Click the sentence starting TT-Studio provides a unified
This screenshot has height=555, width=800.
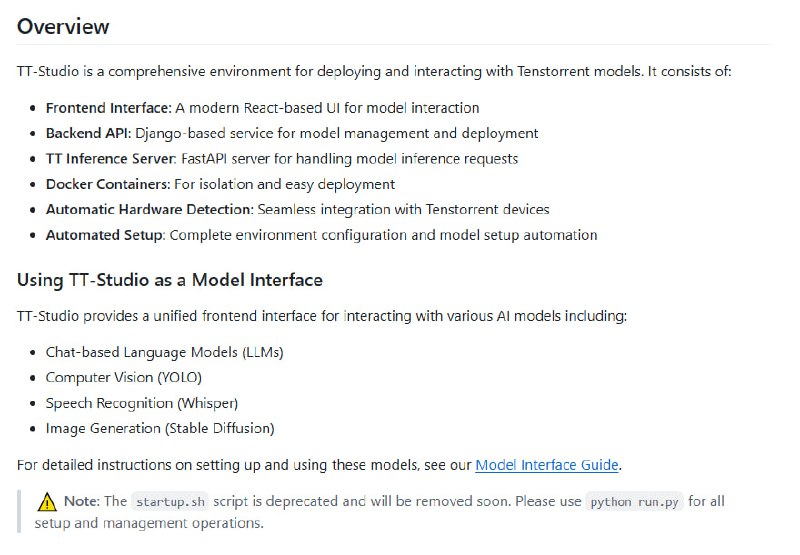(x=321, y=316)
